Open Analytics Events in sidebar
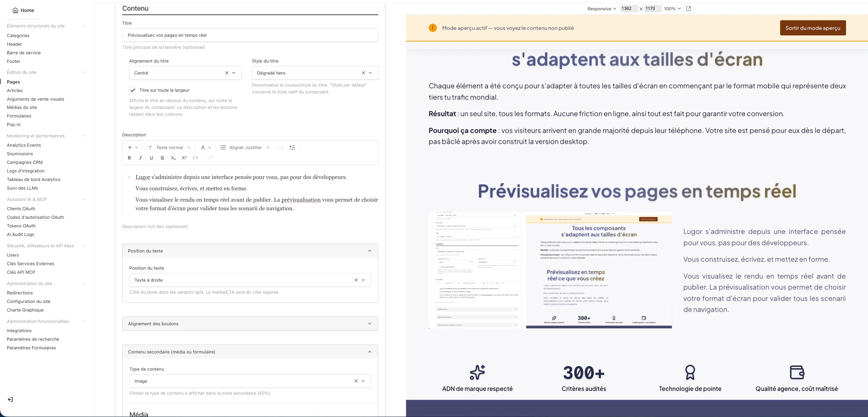868x417 pixels. [24, 145]
